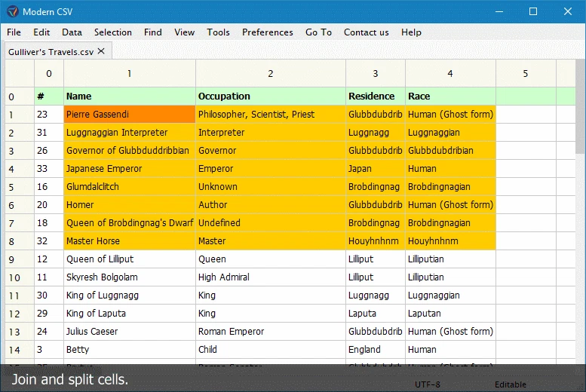Select the 'Pierre Gassendi' cell

point(130,115)
